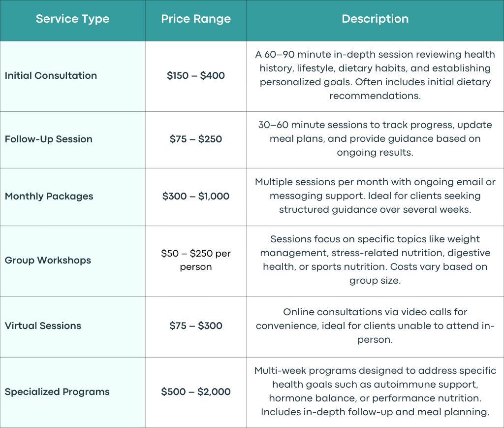Click the Service Type column header
Screen dimensions: 504x428
click(x=73, y=19)
